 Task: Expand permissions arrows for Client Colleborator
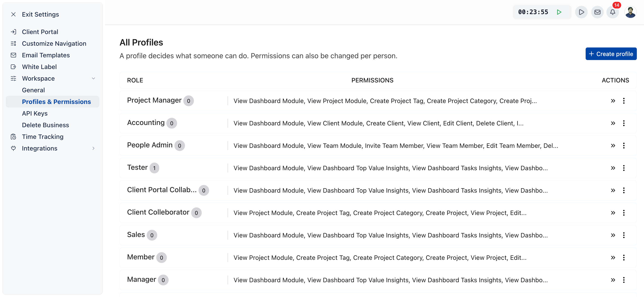click(x=613, y=213)
